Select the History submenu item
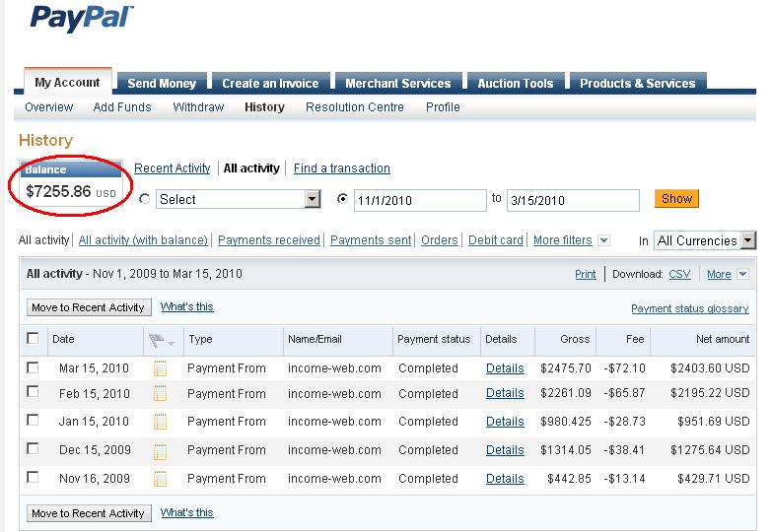 [264, 106]
